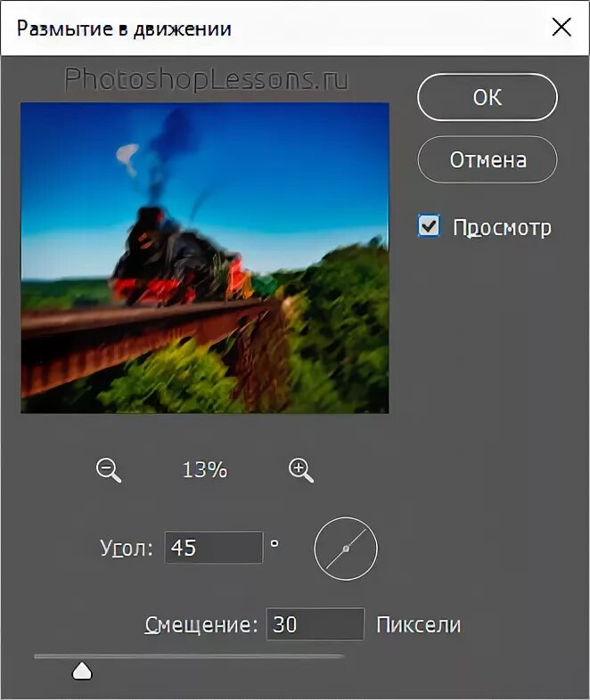Grab the Смещение slider triangle handle
The width and height of the screenshot is (590, 700).
pos(82,671)
